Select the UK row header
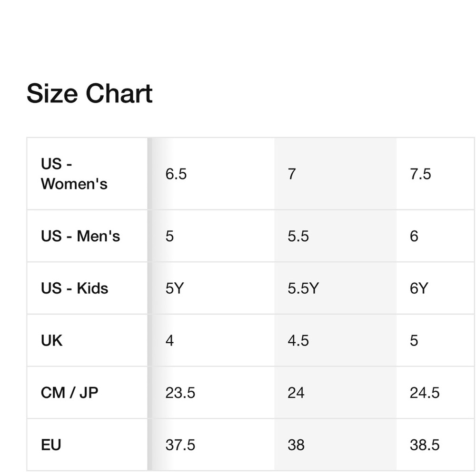The height and width of the screenshot is (476, 476). coord(87,340)
